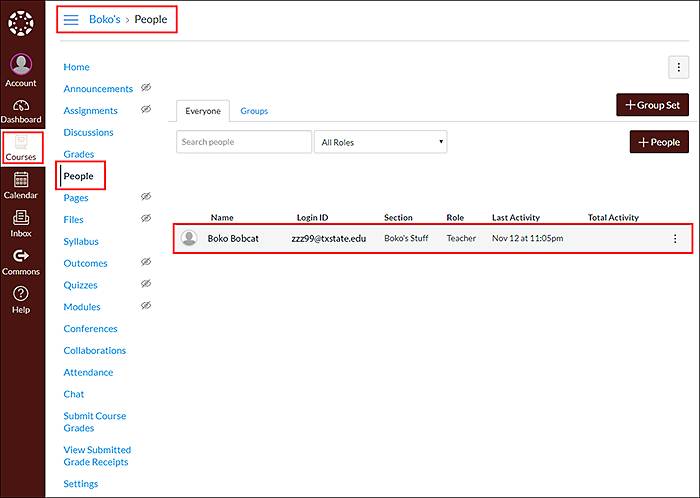Image resolution: width=700 pixels, height=498 pixels.
Task: Click the Last Activity column header
Action: click(x=516, y=218)
